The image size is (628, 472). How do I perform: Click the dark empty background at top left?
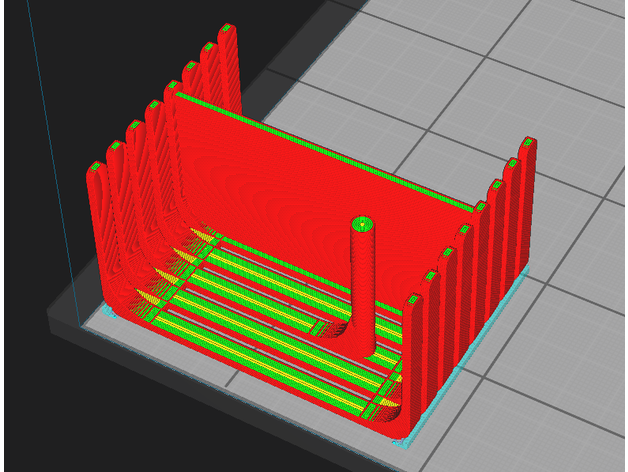[80, 50]
